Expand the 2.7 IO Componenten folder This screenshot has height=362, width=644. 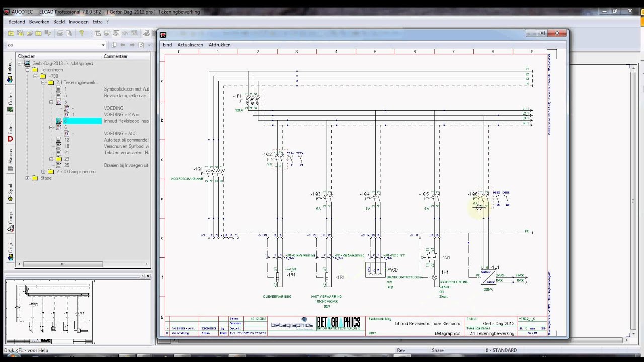pos(43,171)
